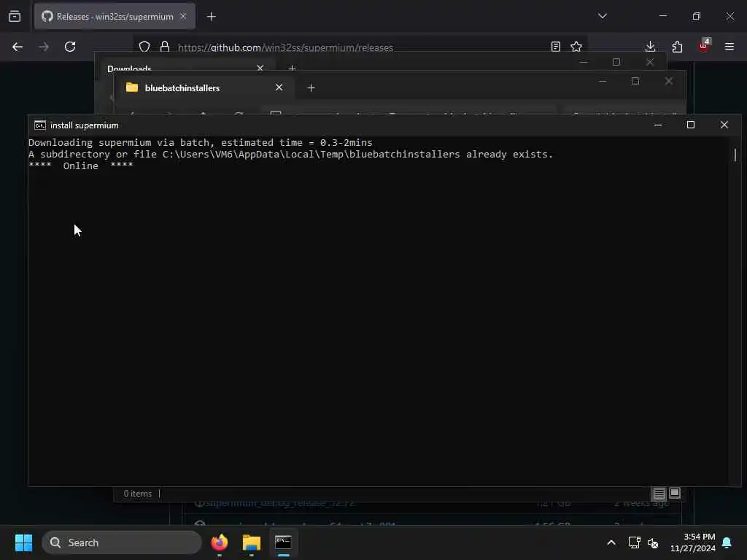Open Firefox application hamburger menu
This screenshot has width=747, height=560.
pyautogui.click(x=729, y=47)
